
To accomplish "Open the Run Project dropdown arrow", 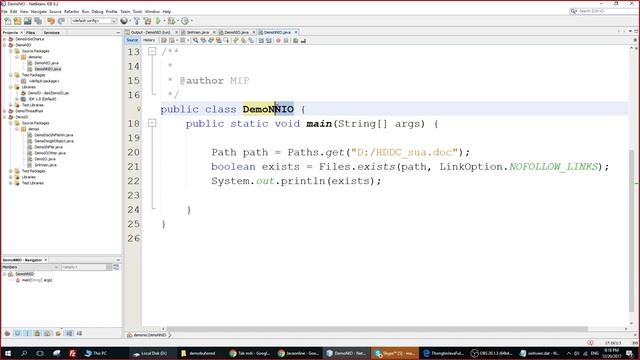I will coord(164,21).
